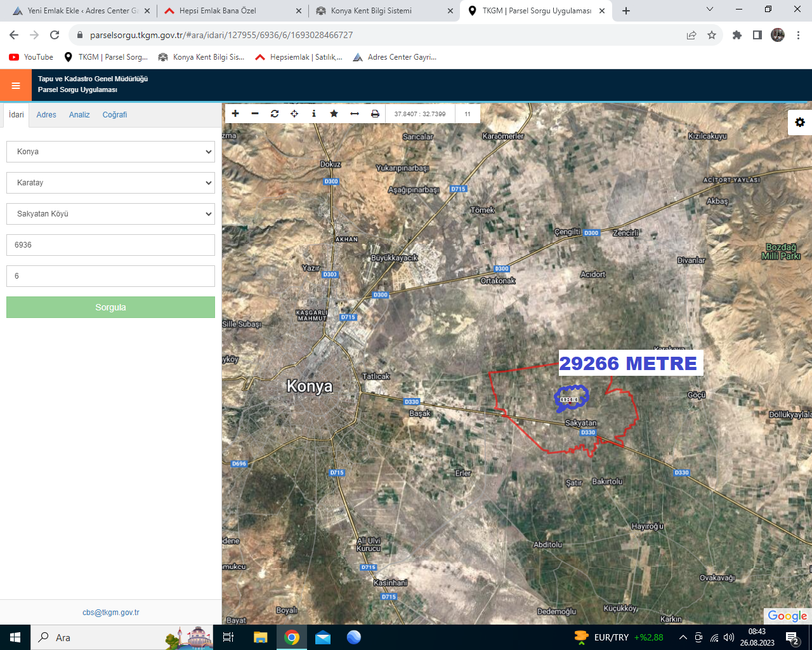Zoom in with the map plus icon
This screenshot has width=812, height=650.
[235, 114]
